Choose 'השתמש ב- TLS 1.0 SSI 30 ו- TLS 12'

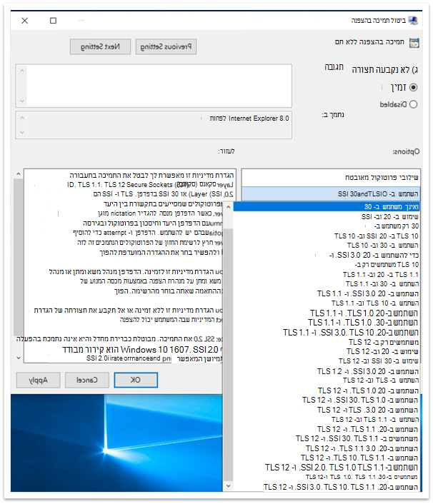[327, 400]
